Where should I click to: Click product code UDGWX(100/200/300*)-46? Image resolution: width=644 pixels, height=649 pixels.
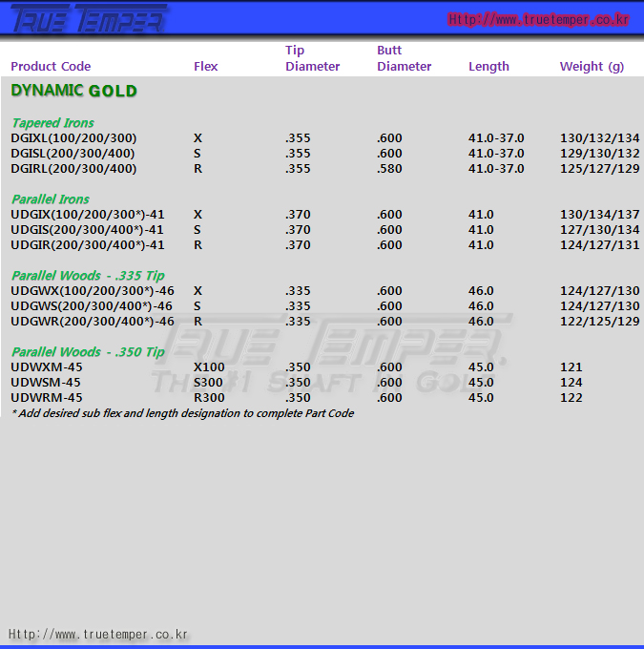pos(92,291)
